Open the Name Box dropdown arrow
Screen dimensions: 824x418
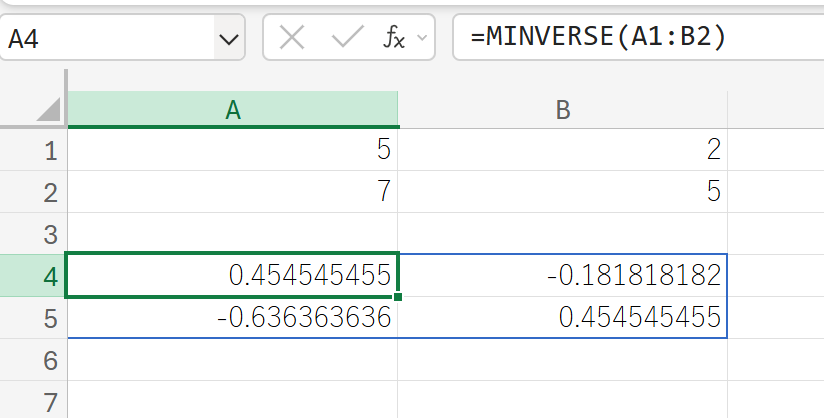click(229, 40)
